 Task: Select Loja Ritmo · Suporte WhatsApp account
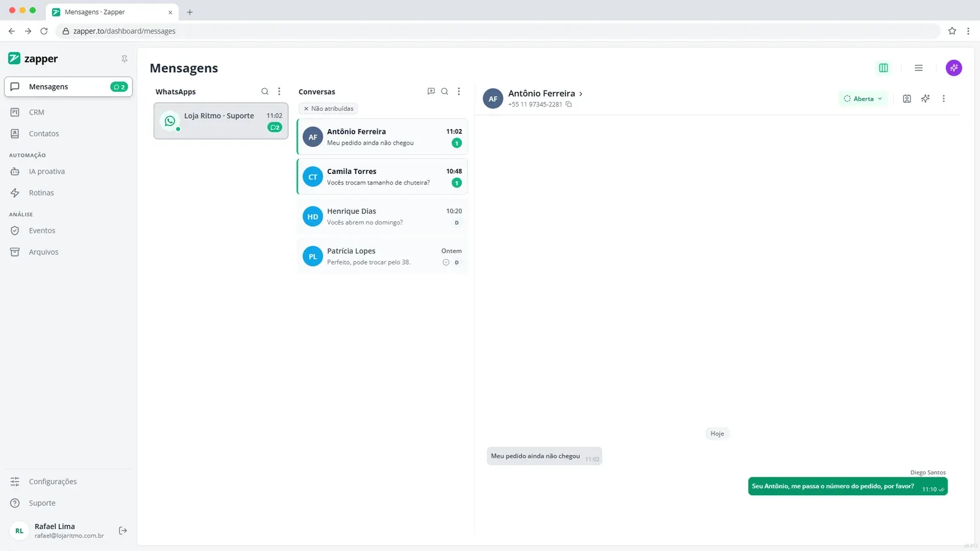[x=221, y=121]
